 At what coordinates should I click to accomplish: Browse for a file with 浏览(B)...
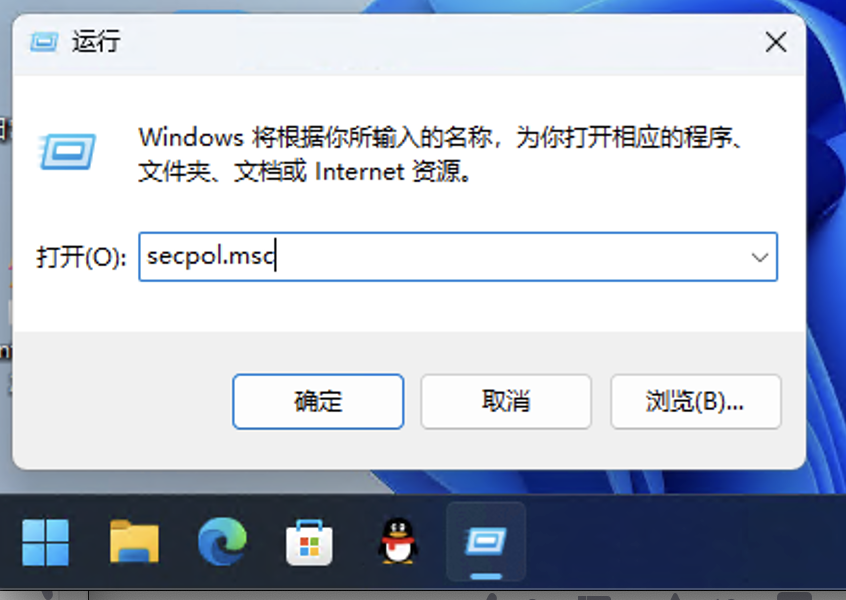pyautogui.click(x=695, y=401)
